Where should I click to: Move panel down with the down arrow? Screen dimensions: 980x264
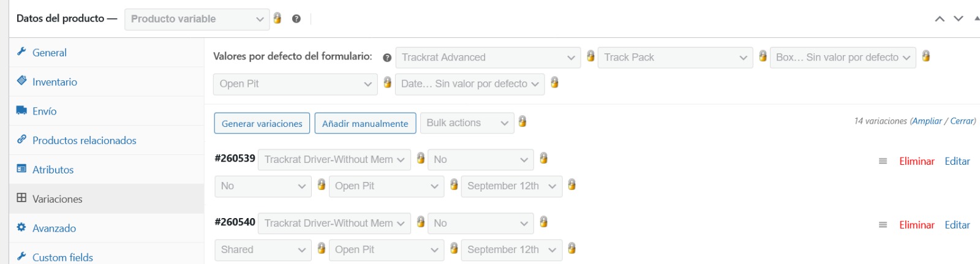click(959, 19)
